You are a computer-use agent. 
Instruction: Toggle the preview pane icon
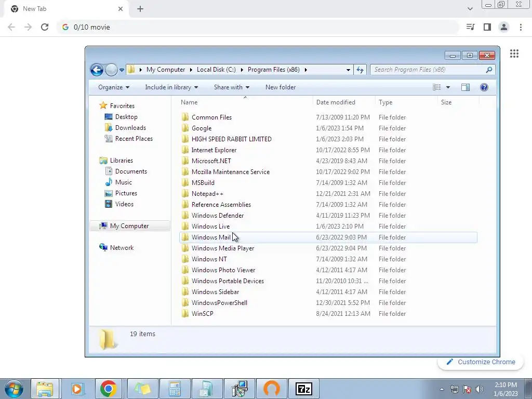[x=465, y=87]
